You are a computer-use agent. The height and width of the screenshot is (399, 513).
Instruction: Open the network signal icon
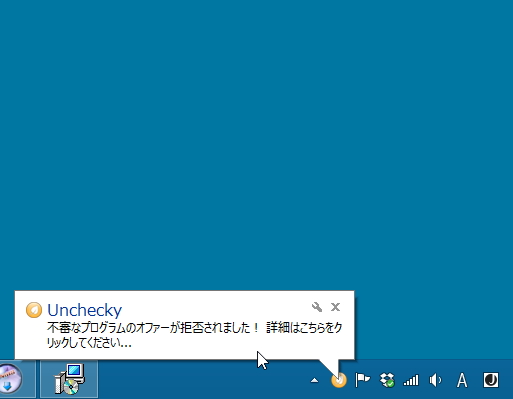coord(411,380)
